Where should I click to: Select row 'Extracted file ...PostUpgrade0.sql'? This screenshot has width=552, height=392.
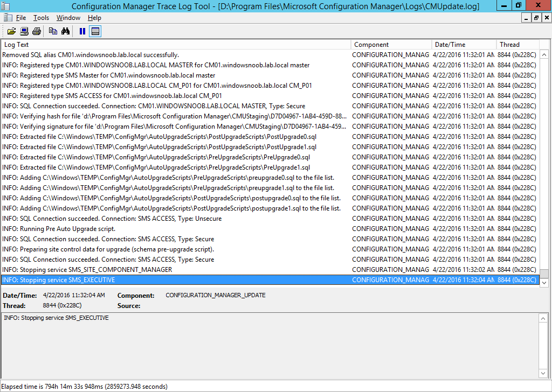click(271, 136)
